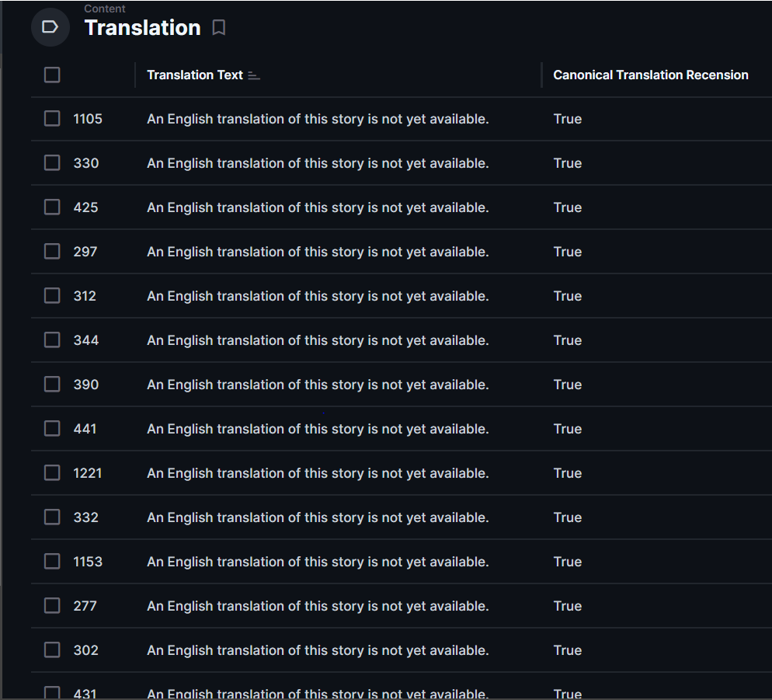The height and width of the screenshot is (700, 772).
Task: Select row 425 using its checkbox
Action: [x=52, y=207]
